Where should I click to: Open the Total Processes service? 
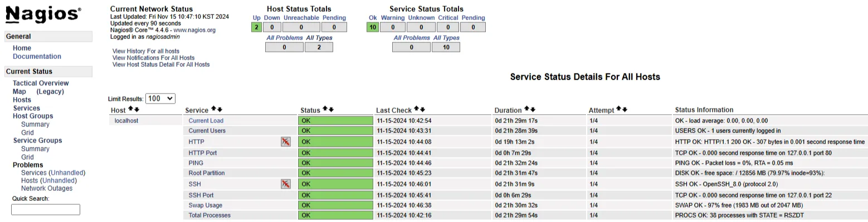click(x=209, y=215)
